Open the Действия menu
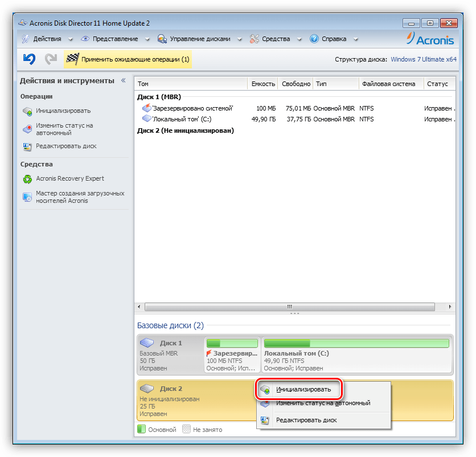The height and width of the screenshot is (457, 476). point(47,39)
